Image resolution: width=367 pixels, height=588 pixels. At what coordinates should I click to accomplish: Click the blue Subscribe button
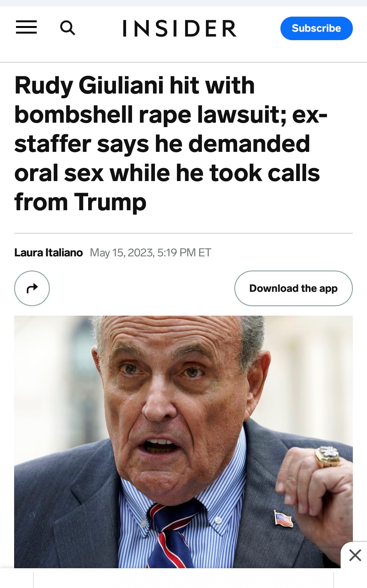click(316, 28)
